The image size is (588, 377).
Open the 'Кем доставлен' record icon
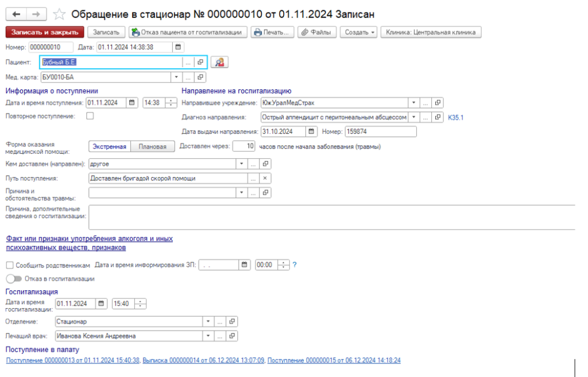pyautogui.click(x=265, y=164)
